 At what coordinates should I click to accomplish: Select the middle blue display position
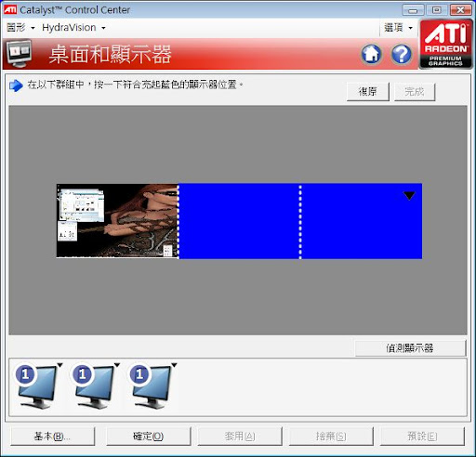pos(239,221)
